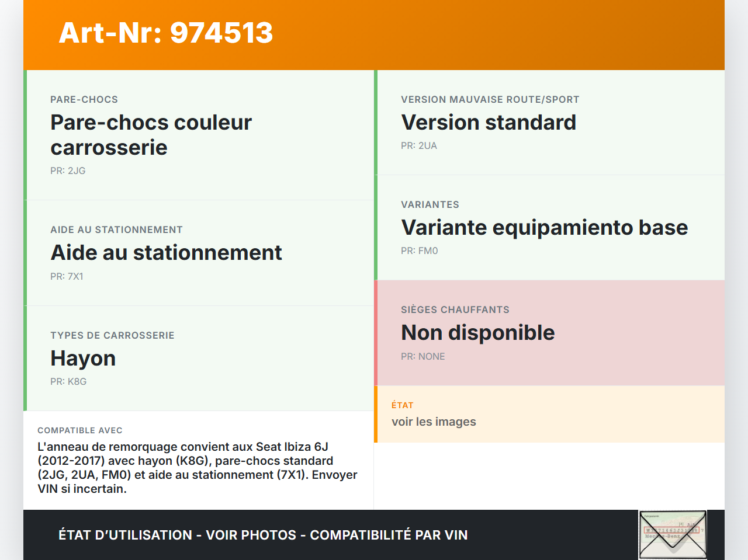The height and width of the screenshot is (560, 748).
Task: Click the orange ÉTAT label
Action: (x=403, y=405)
